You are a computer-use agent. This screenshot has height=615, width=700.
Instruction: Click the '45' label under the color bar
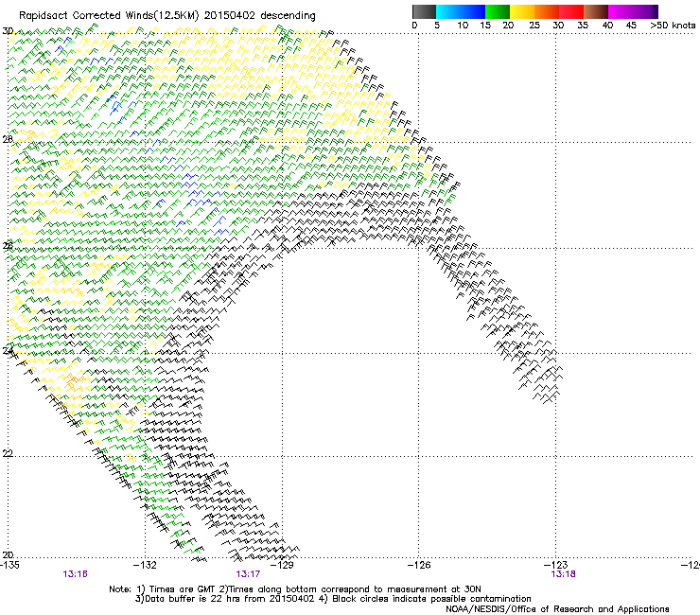click(631, 26)
